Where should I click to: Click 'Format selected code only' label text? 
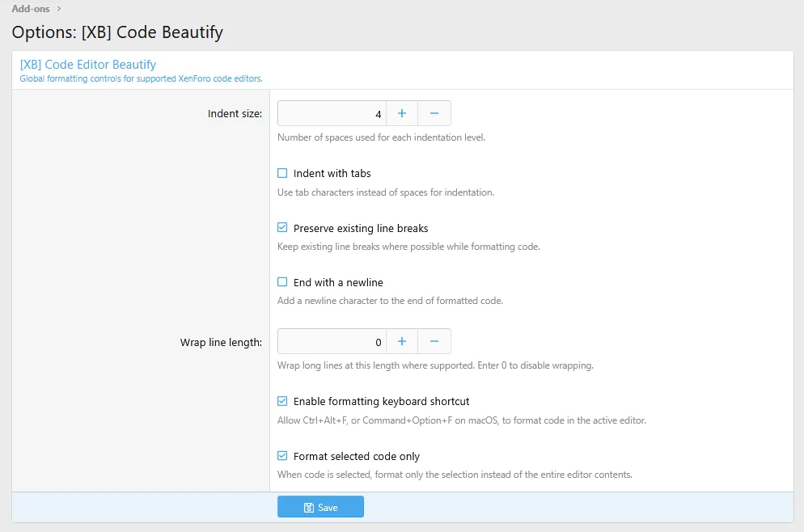(x=357, y=456)
